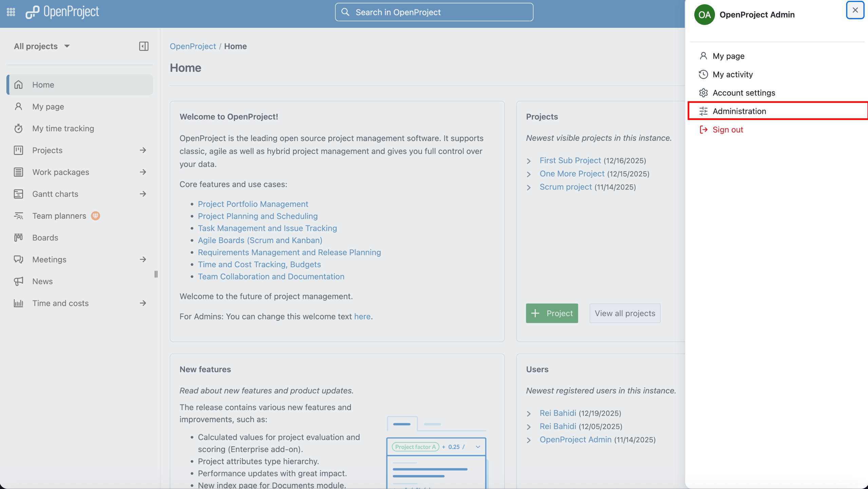Open Team Collaboration and Documentation link
This screenshot has height=489, width=868.
point(271,277)
